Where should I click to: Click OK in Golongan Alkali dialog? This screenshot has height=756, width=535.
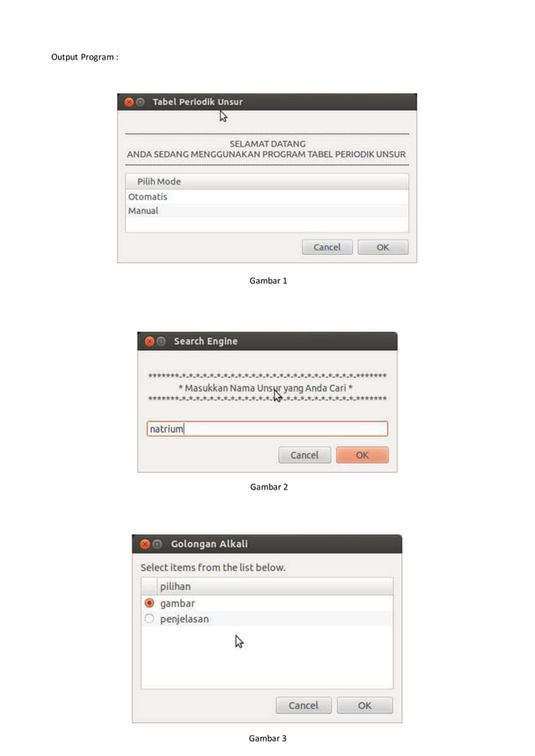click(365, 706)
